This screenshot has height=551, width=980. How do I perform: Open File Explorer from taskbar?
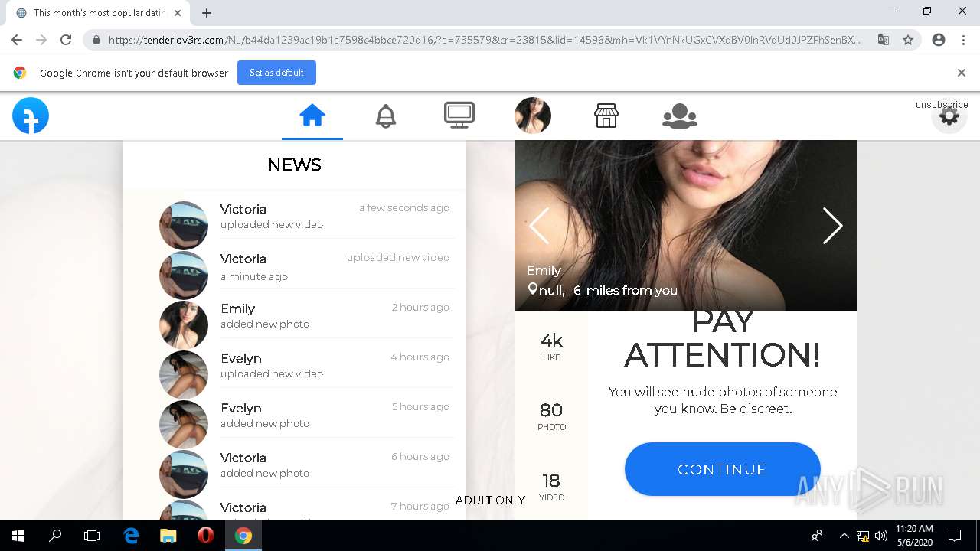(x=168, y=536)
